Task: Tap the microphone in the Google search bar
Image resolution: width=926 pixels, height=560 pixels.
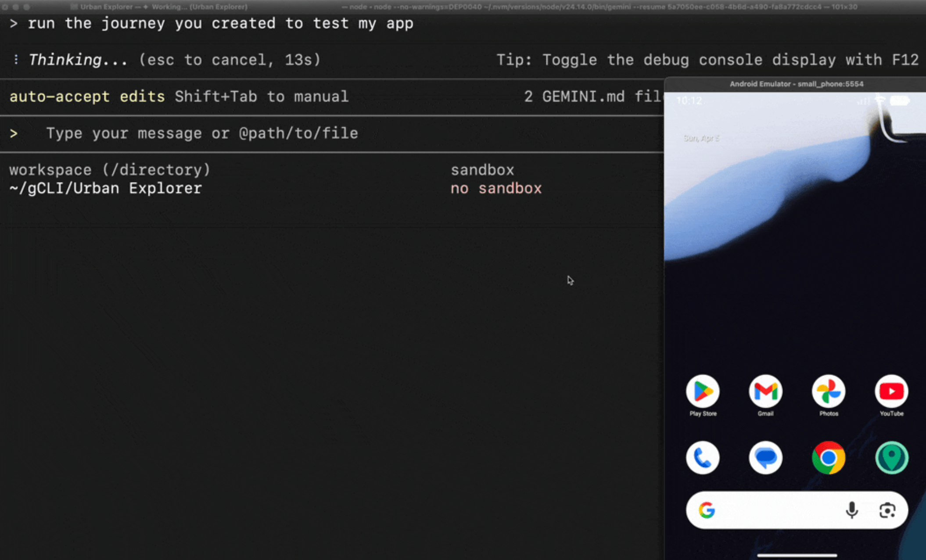Action: (x=852, y=510)
